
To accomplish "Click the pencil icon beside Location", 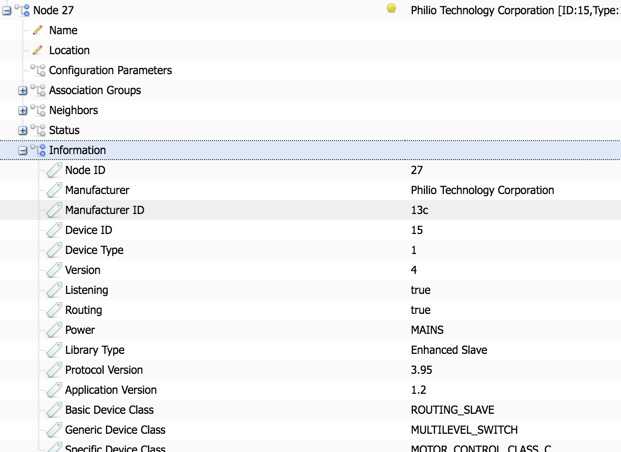I will [38, 50].
